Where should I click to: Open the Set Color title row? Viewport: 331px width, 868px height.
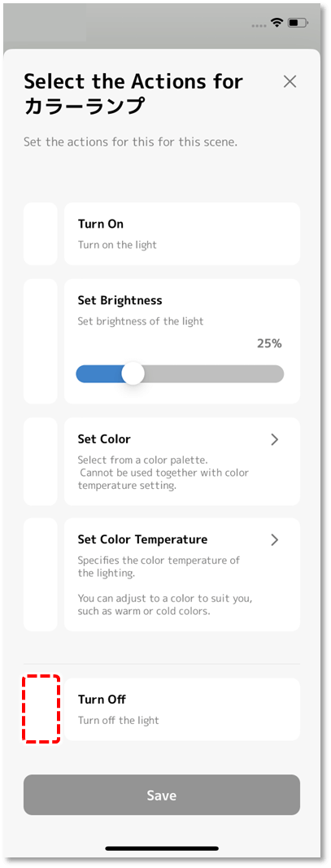pyautogui.click(x=178, y=439)
